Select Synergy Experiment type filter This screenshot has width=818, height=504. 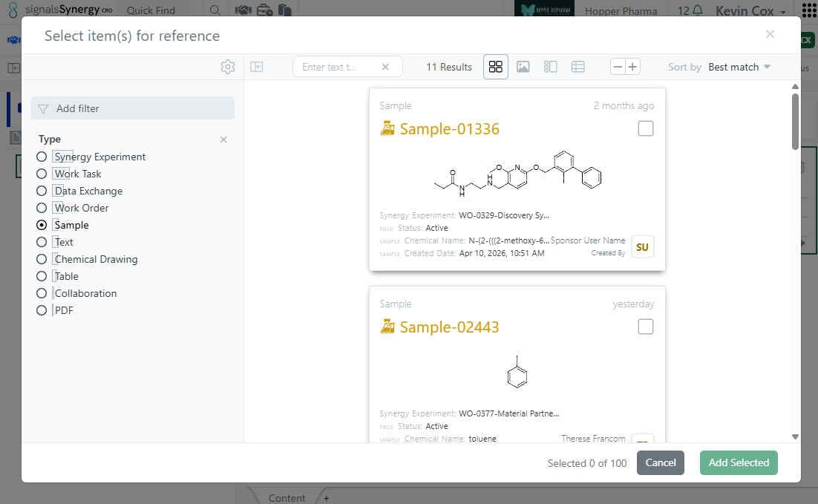[x=42, y=157]
